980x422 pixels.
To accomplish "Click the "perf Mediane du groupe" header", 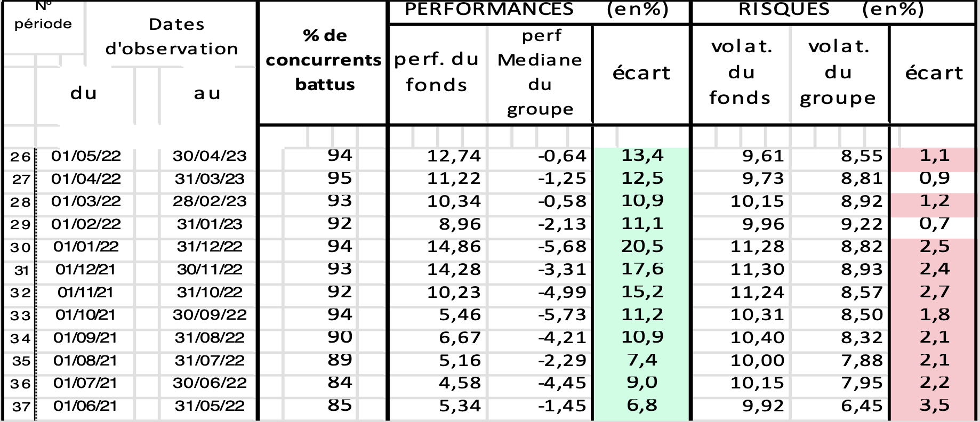I will coord(540,72).
